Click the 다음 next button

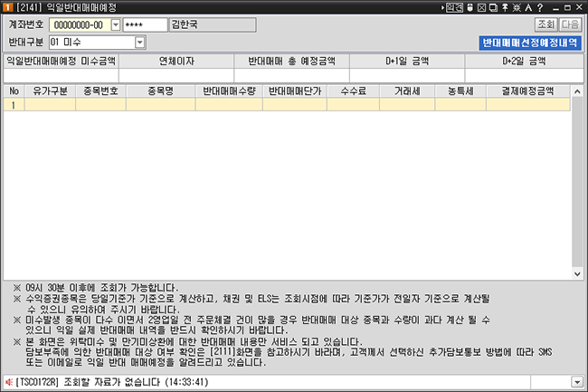click(x=570, y=24)
